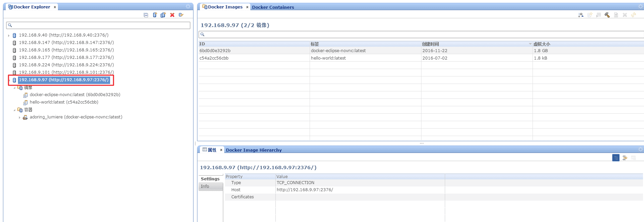Screen dimensions: 644x222
Task: Click red X remove connection icon
Action: tap(172, 15)
